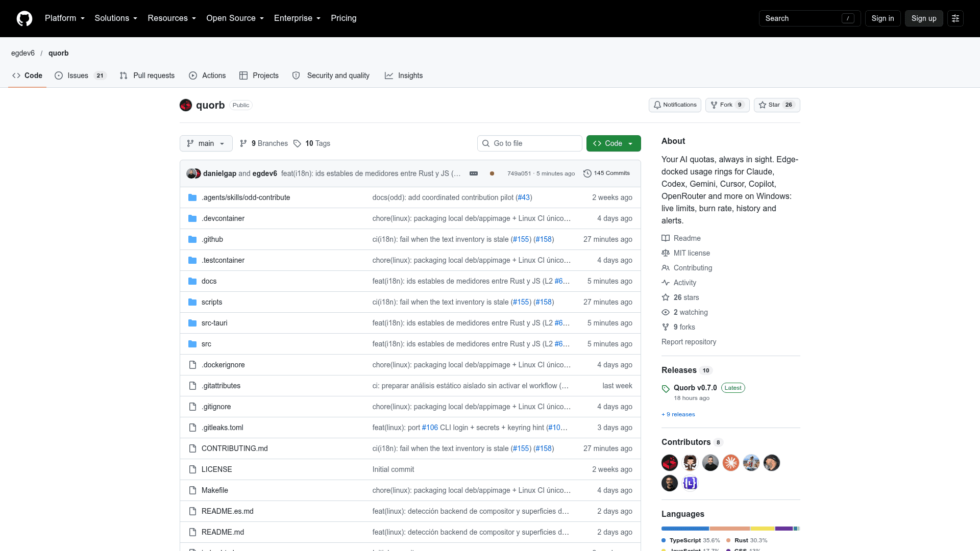Screen dimensions: 980x551
Task: Open the 145 Commits history link
Action: pyautogui.click(x=606, y=173)
